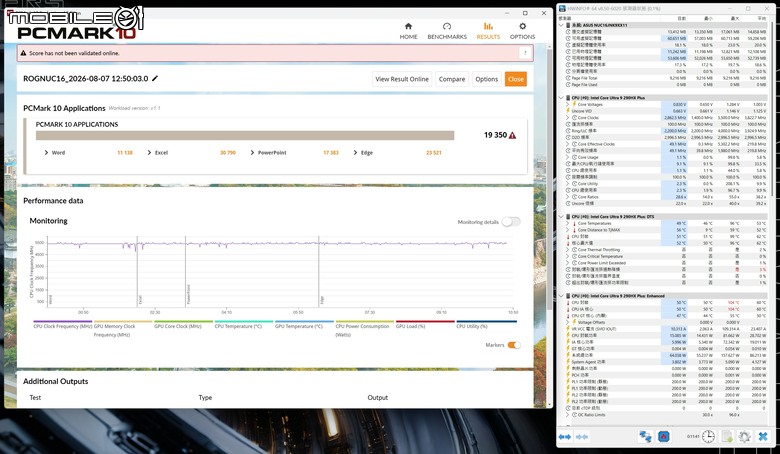This screenshot has width=780, height=454.
Task: Collapse the CPU Enhanced section in HWiNFO
Action: (x=562, y=296)
